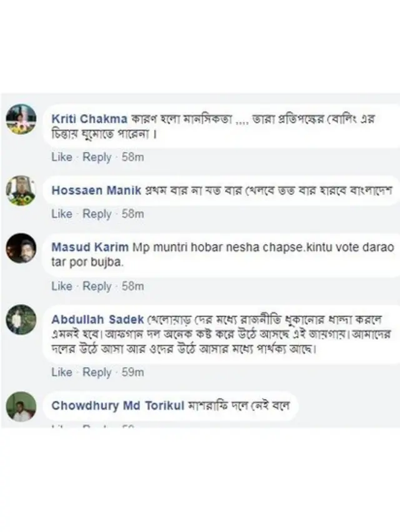
Task: Like Abdullah Sadek's comment
Action: [x=61, y=372]
